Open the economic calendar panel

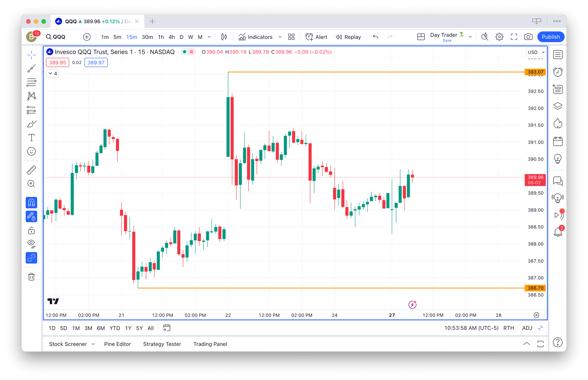(558, 141)
